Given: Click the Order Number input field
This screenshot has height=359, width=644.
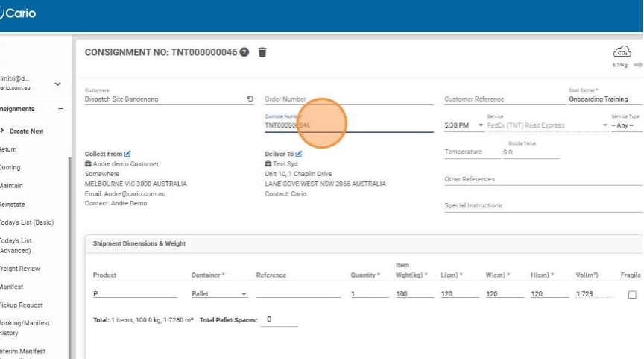Looking at the screenshot, I should tap(348, 99).
